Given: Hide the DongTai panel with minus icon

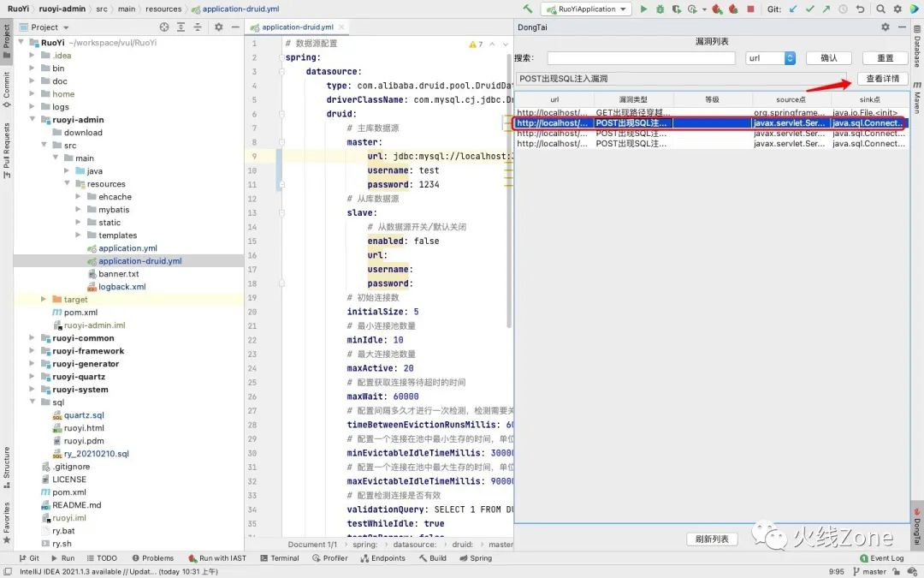Looking at the screenshot, I should pos(902,27).
